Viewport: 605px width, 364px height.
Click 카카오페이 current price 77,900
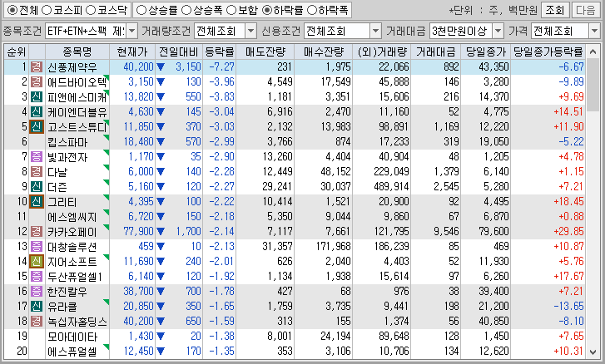(138, 232)
